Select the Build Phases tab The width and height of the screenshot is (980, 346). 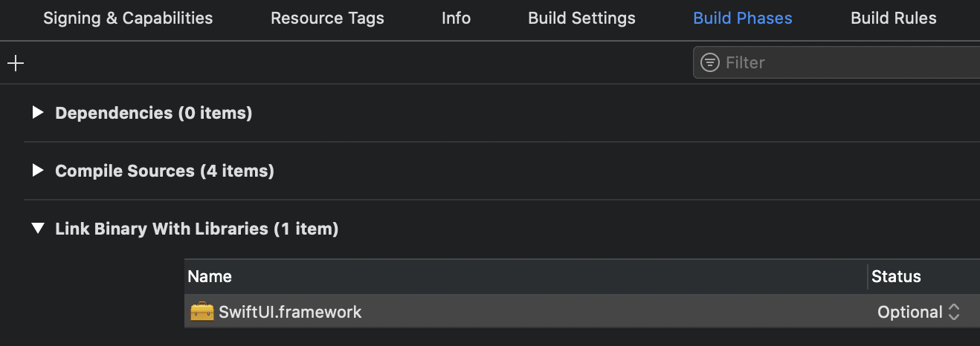743,19
